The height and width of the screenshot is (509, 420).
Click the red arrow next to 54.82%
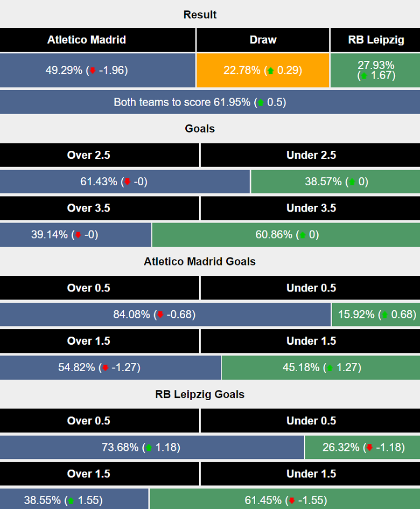point(105,368)
